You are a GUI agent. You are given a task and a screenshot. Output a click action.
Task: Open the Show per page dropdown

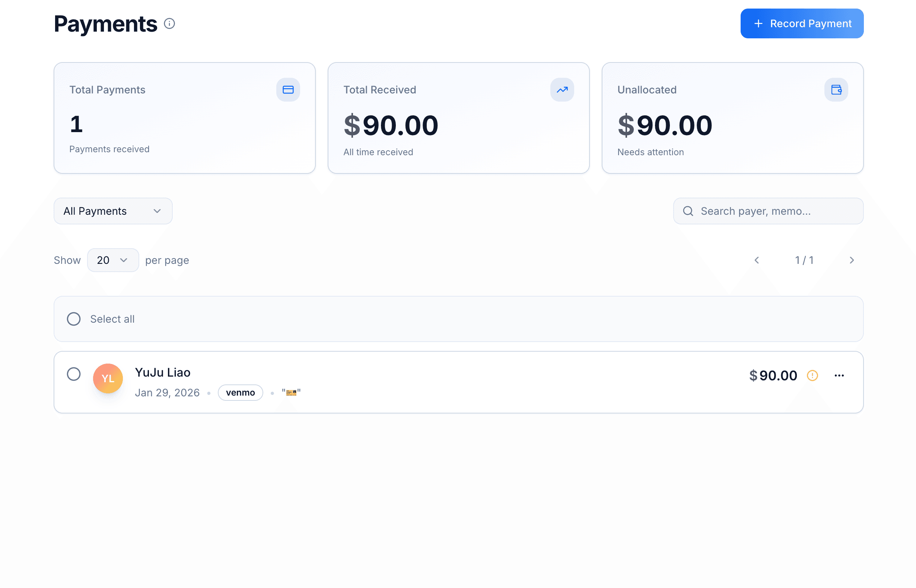pyautogui.click(x=113, y=260)
